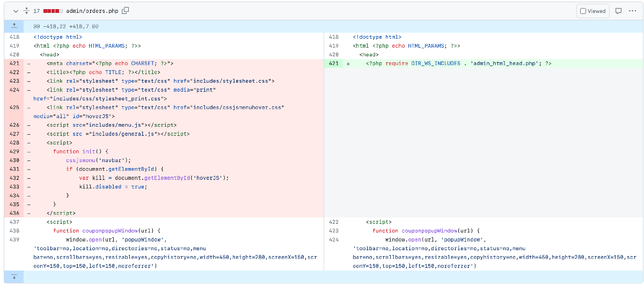Click left line number 436
Viewport: 644px width, 284px height.
pos(14,213)
